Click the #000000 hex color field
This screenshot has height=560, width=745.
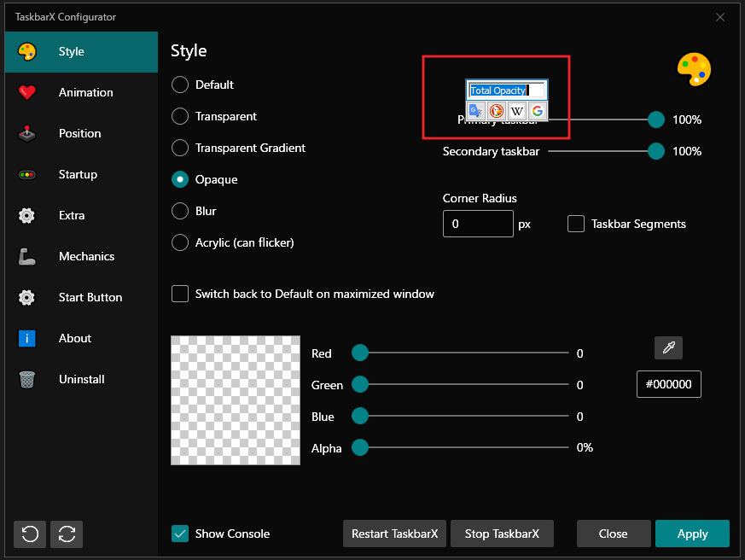coord(668,384)
